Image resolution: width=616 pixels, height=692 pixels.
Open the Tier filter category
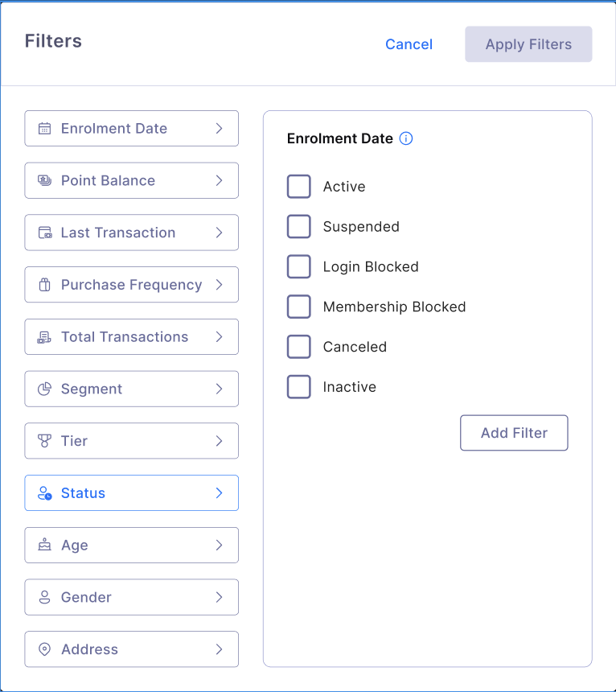pyautogui.click(x=131, y=441)
